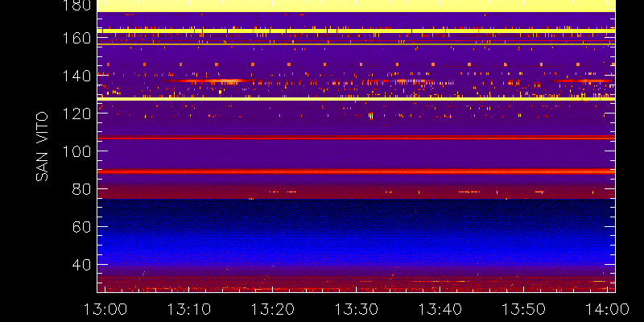This screenshot has width=644, height=322.
Task: Click the SAN VITO axis title
Action: (42, 147)
